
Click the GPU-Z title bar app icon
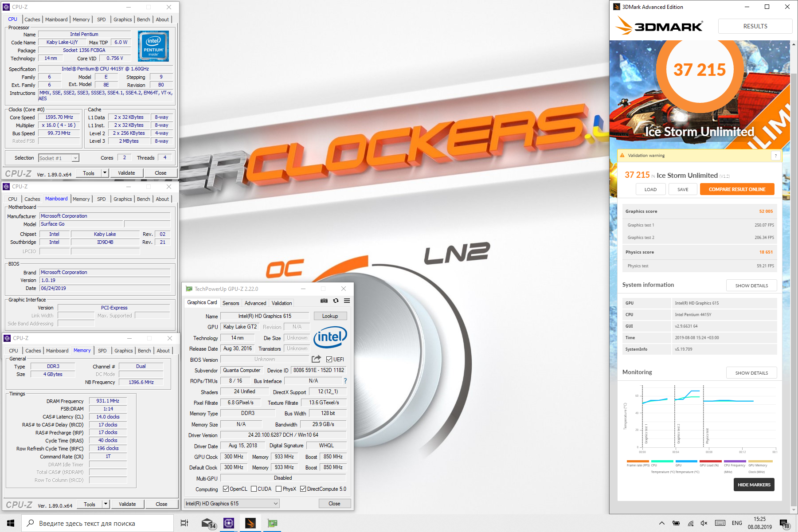pos(189,289)
